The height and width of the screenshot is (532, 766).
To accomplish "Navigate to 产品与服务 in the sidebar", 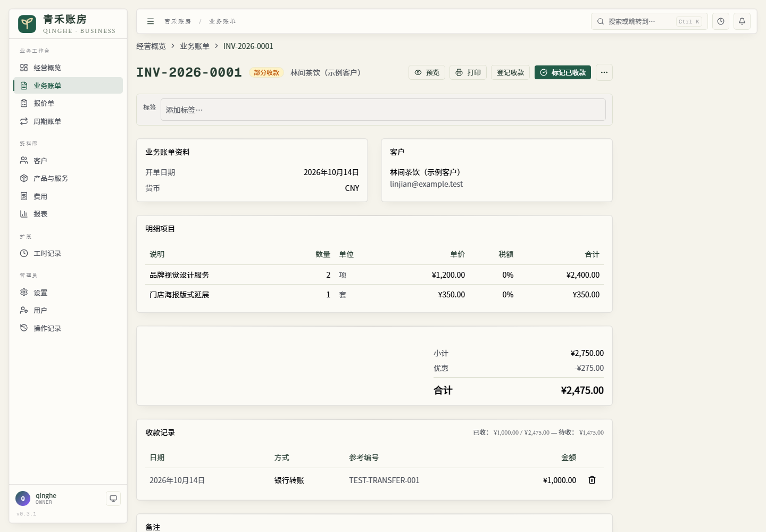I will [68, 178].
